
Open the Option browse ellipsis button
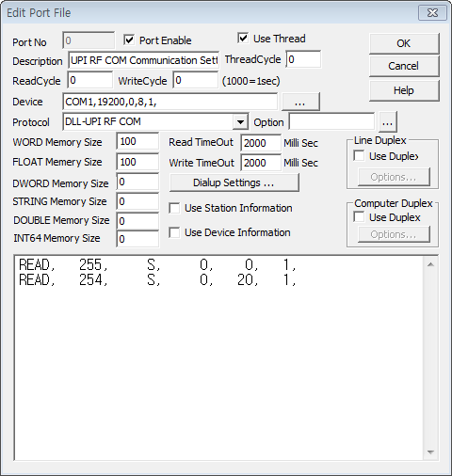click(388, 122)
